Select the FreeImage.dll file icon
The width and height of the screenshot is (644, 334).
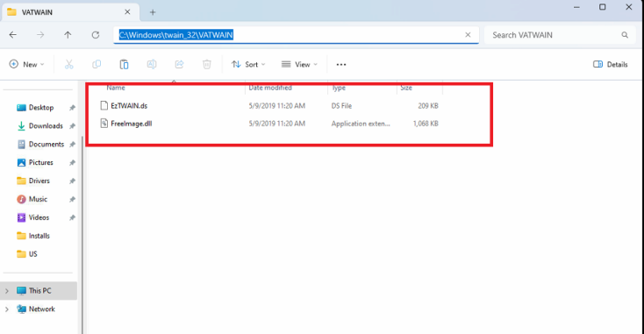pos(104,124)
